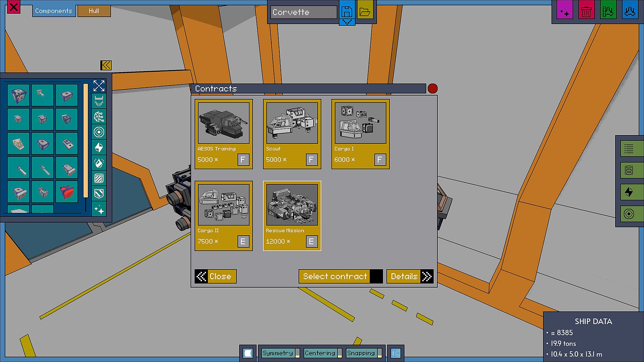Expand parts panel with arrows icon
This screenshot has height=362, width=644.
(99, 86)
